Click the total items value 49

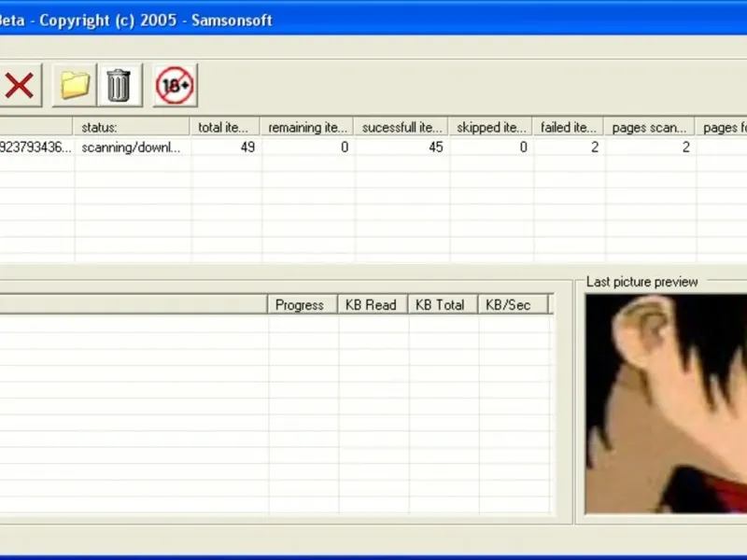pos(247,147)
